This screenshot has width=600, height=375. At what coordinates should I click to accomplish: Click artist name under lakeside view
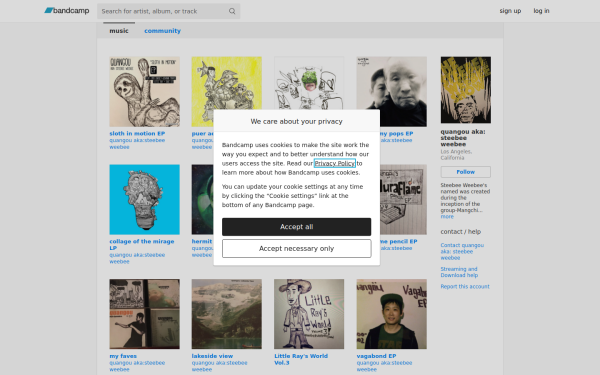219,366
